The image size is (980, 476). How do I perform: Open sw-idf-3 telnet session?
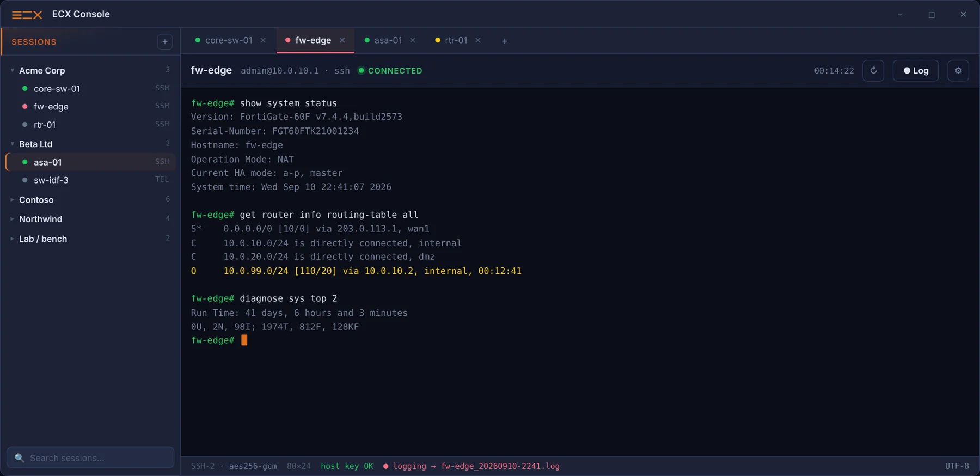coord(90,180)
